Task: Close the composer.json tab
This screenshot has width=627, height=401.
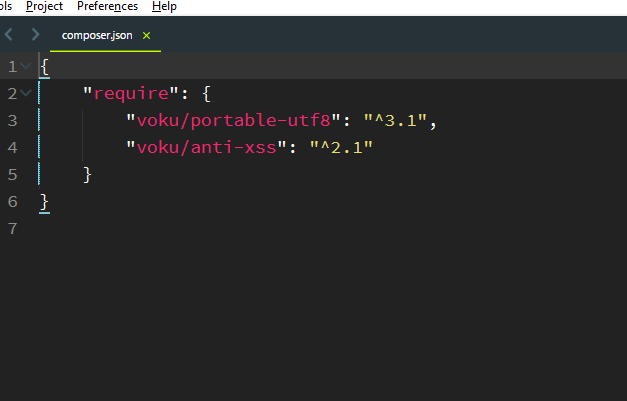Action: (146, 36)
